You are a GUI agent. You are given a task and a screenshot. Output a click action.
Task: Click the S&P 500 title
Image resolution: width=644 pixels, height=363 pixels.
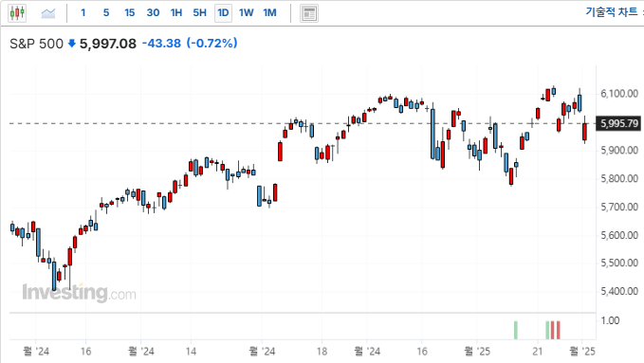tap(37, 44)
